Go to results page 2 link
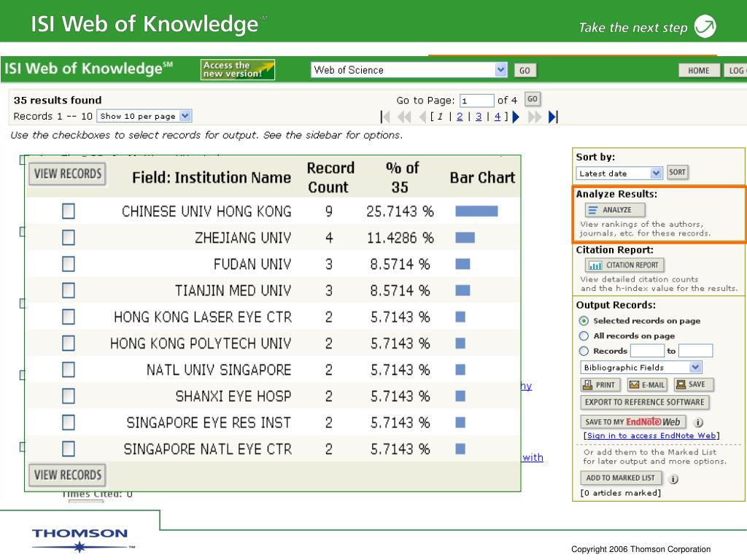Viewport: 747px width, 560px height. click(x=460, y=117)
